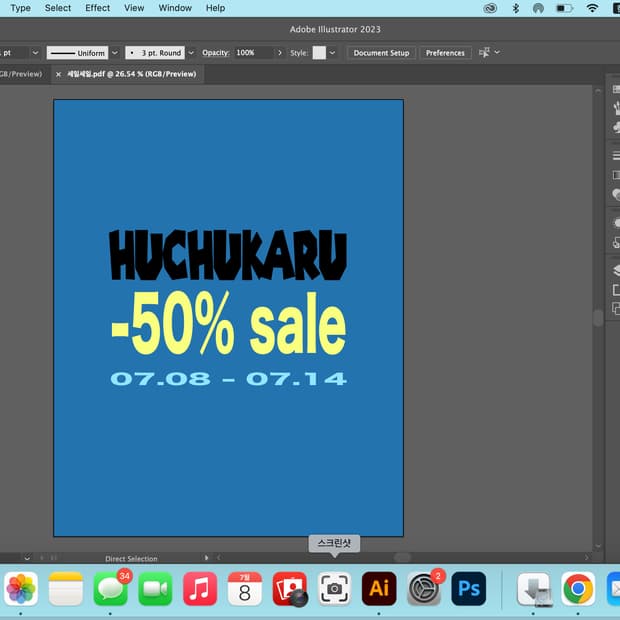Click the Preferences button
This screenshot has width=620, height=620.
tap(445, 53)
